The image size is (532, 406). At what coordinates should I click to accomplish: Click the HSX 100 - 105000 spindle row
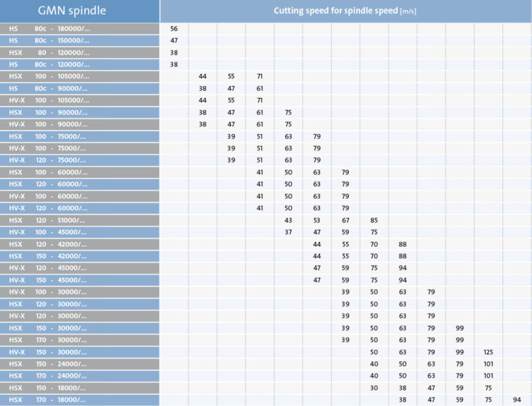click(x=79, y=76)
